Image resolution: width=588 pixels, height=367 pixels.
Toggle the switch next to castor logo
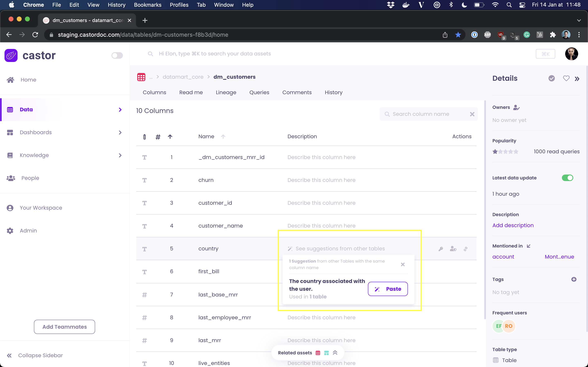pyautogui.click(x=117, y=56)
